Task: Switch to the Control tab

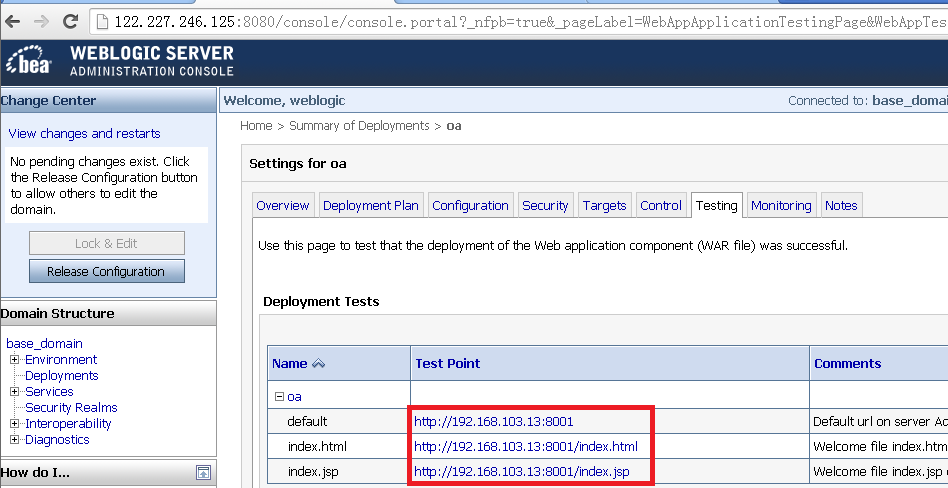Action: (661, 206)
